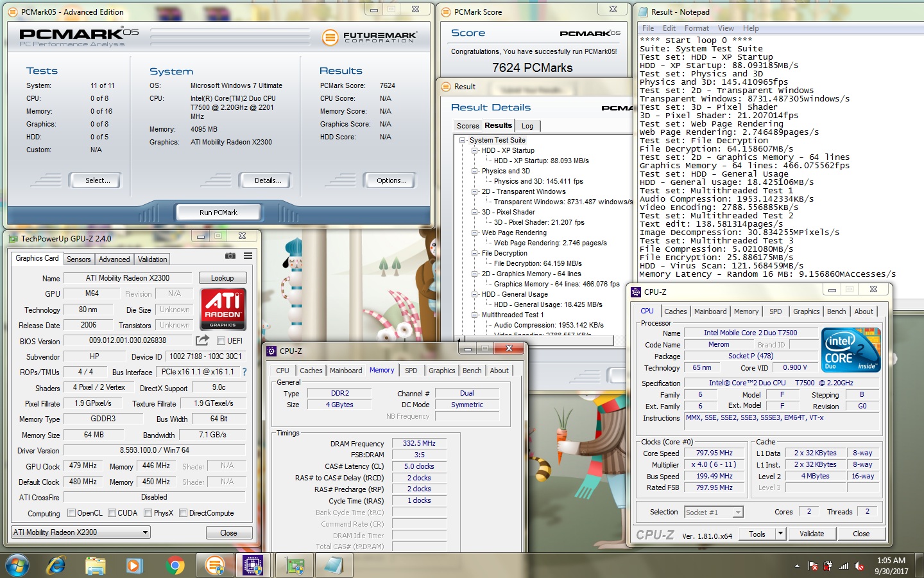Click the taskbar clock showing 1:05 AM
924x578 pixels.
click(x=891, y=565)
